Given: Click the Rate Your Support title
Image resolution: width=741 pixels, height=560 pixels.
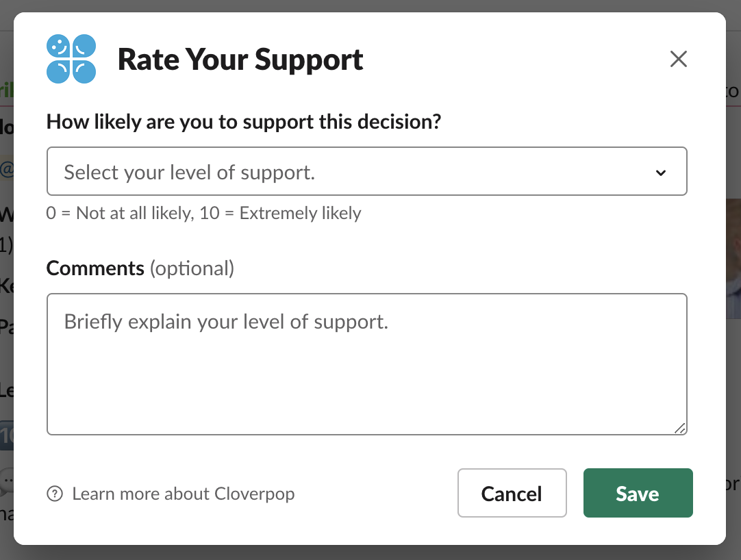Looking at the screenshot, I should point(240,60).
